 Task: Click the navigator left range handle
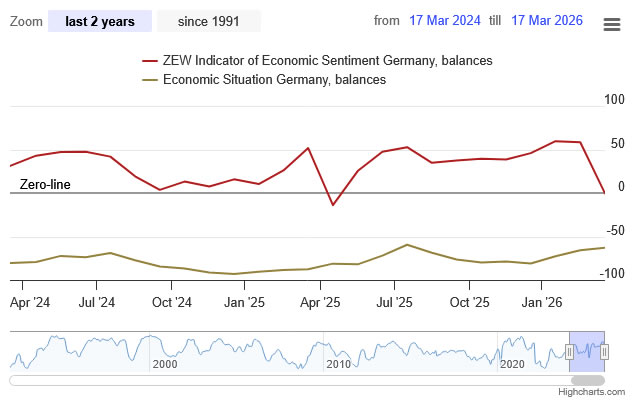pos(569,351)
